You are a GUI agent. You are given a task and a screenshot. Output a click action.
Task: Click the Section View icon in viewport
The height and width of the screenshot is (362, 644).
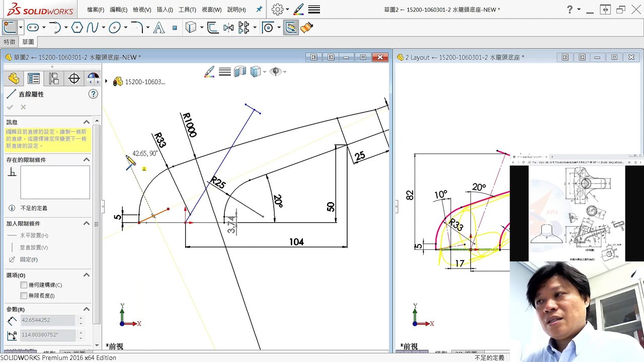click(x=240, y=72)
